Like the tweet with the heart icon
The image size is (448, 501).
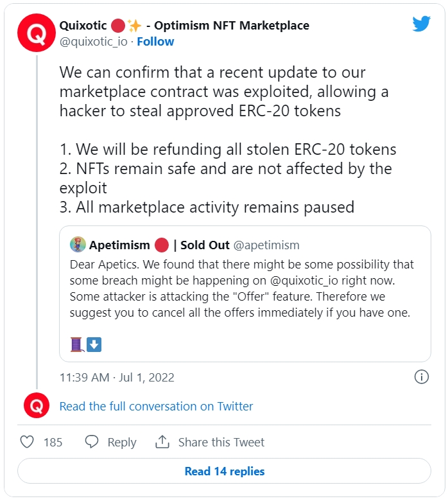pyautogui.click(x=27, y=442)
